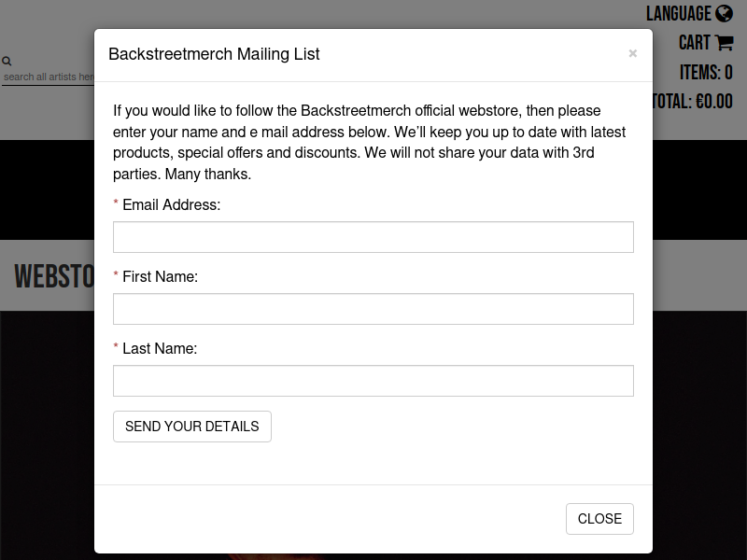This screenshot has height=560, width=747.
Task: Dismiss the mailing list dialog with ×
Action: pos(633,53)
